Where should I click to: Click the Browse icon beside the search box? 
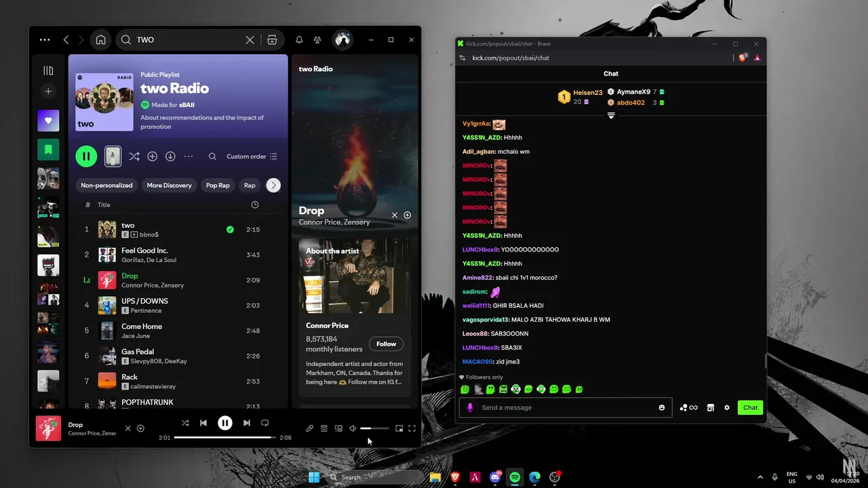pos(272,40)
